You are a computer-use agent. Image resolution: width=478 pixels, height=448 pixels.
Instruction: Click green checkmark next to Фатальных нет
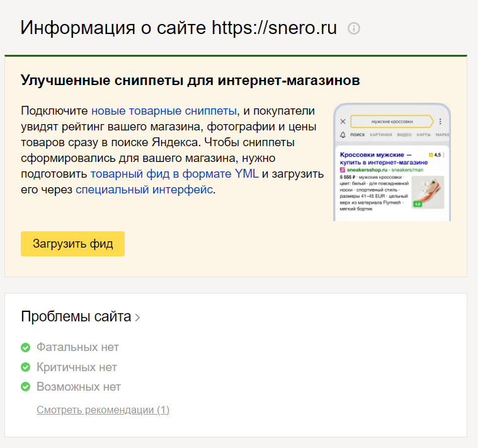26,347
